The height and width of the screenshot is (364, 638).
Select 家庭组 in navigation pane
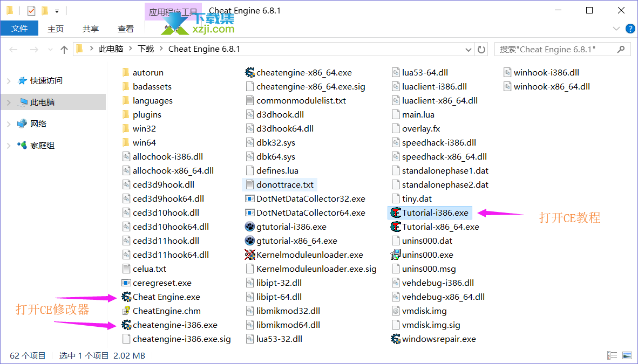42,145
